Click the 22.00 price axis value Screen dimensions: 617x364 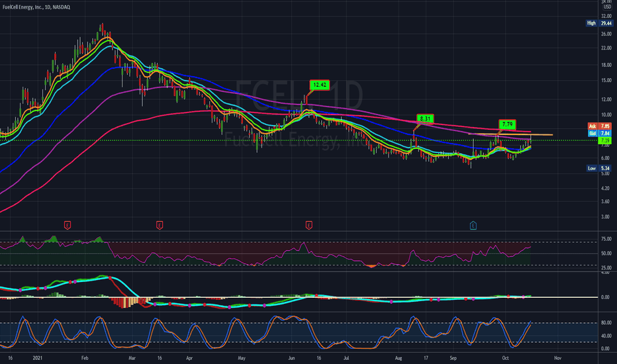coord(606,48)
